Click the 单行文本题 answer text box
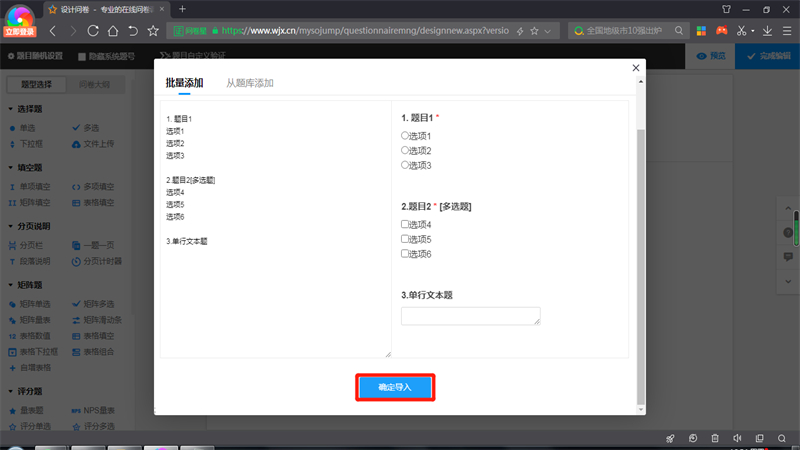 coord(470,316)
